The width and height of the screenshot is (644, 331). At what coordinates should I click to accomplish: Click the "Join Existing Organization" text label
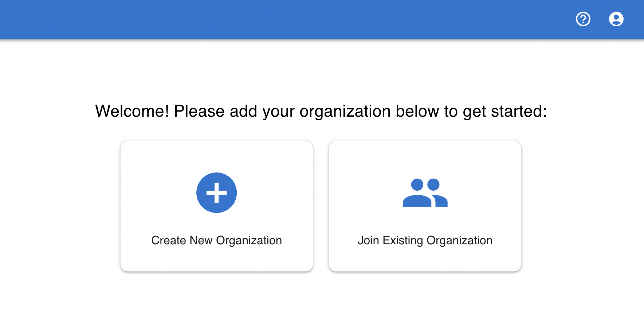point(425,241)
